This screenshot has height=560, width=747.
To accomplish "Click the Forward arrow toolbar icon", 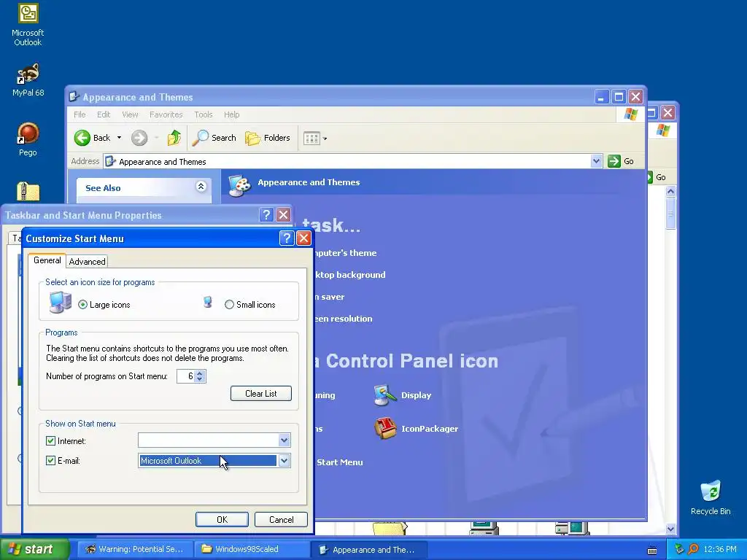I will [139, 138].
